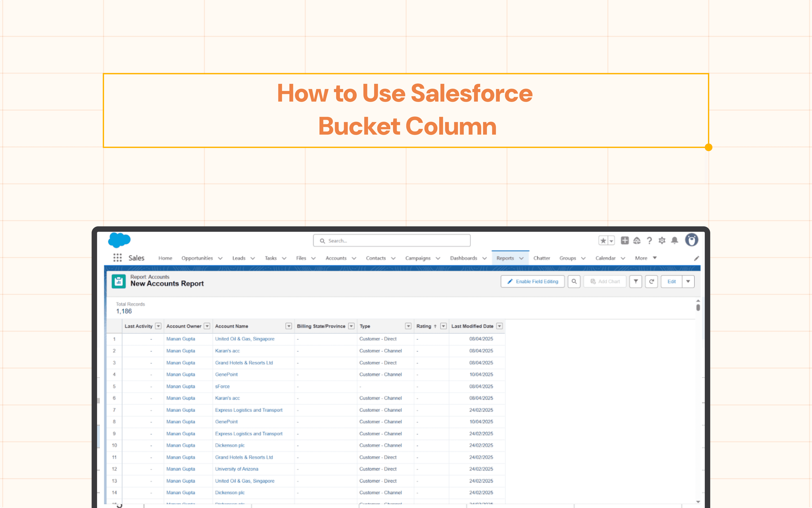Open Grand Hotels & Resorts Ltd in row 3
Image resolution: width=812 pixels, height=508 pixels.
(x=244, y=363)
